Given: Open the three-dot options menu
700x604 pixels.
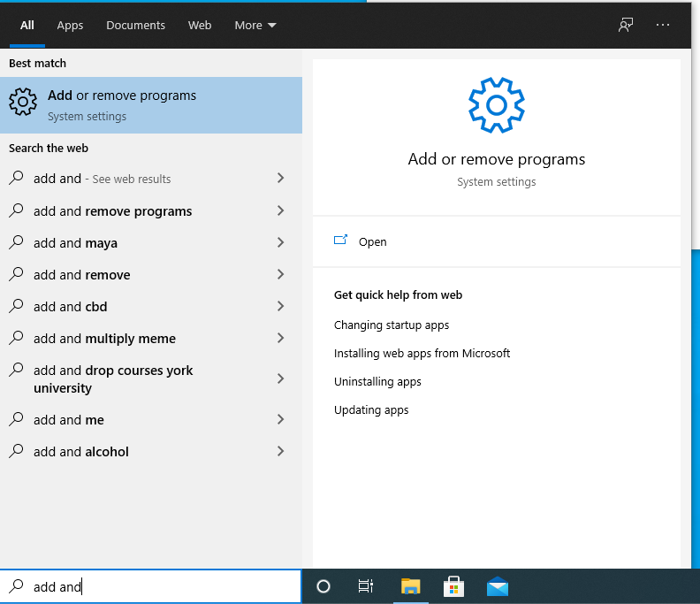Looking at the screenshot, I should pyautogui.click(x=663, y=25).
